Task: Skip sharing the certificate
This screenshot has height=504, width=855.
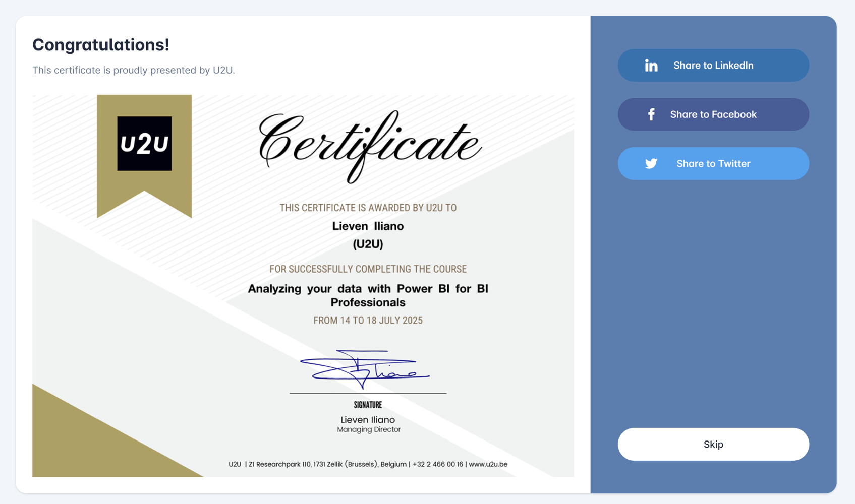Action: point(713,444)
